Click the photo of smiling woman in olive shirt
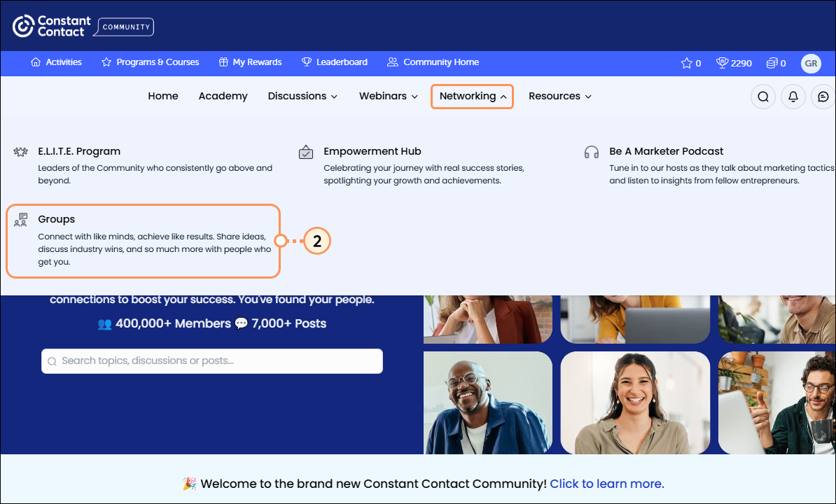The image size is (836, 504). 635,402
